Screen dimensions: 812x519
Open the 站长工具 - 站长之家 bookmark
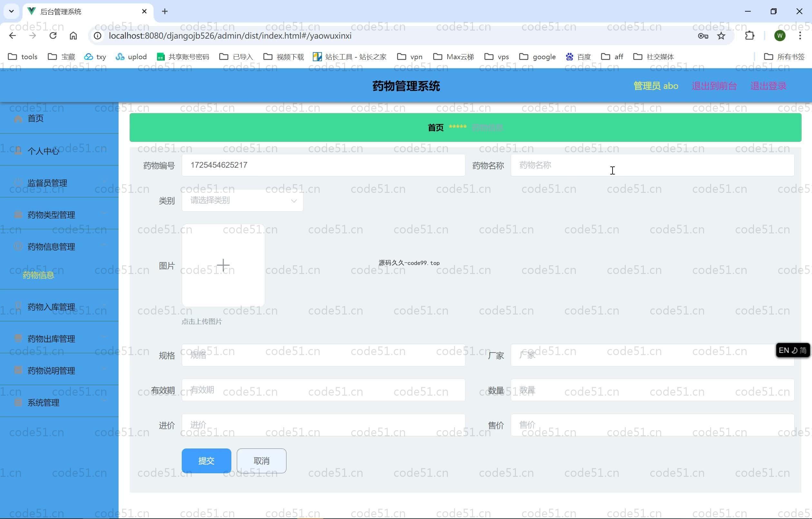(x=349, y=57)
